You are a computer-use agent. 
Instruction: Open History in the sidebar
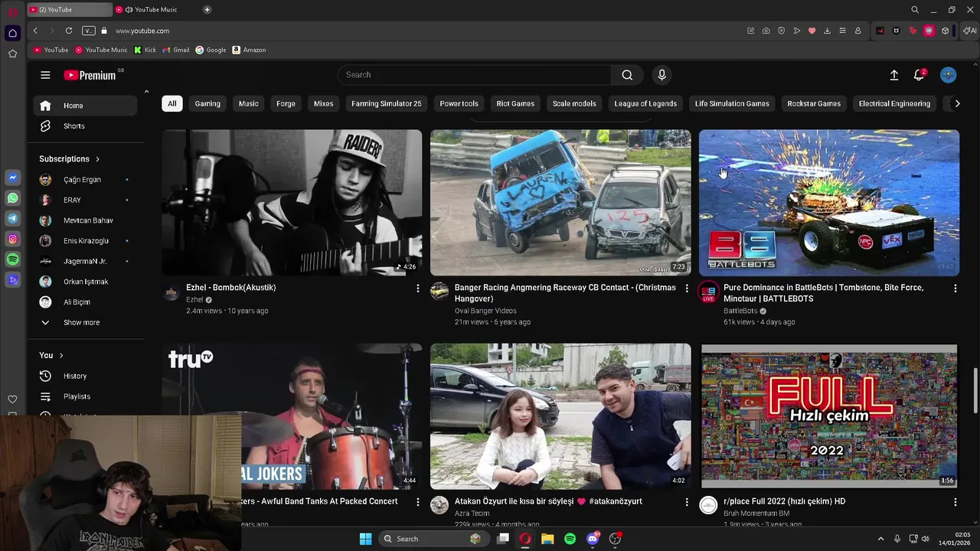click(x=84, y=376)
